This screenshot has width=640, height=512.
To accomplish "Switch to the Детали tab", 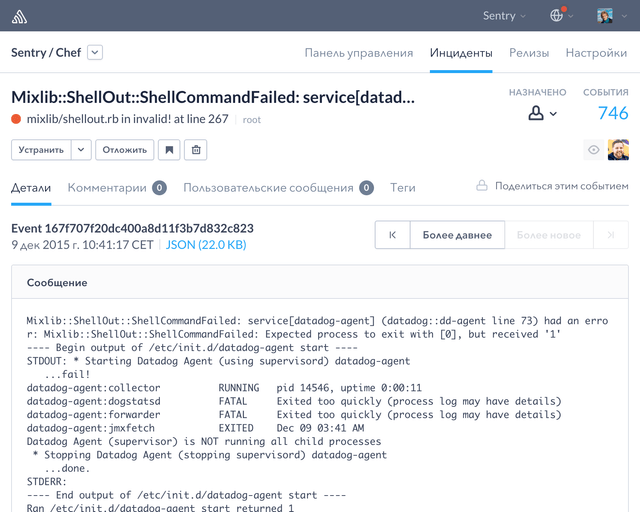I will [x=31, y=188].
